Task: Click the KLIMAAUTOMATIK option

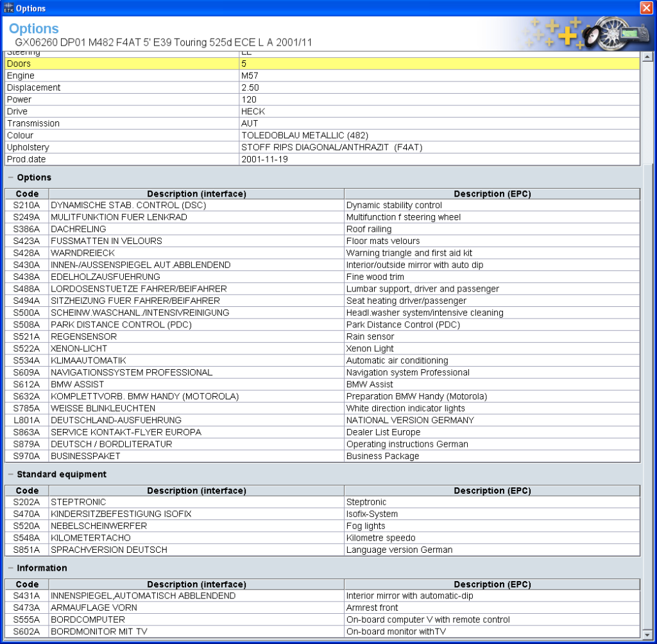Action: 89,361
